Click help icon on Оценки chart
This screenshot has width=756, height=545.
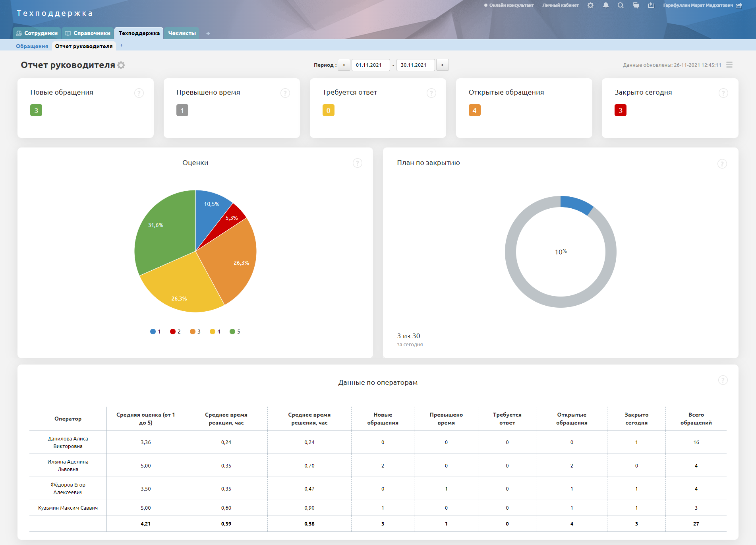pos(357,163)
